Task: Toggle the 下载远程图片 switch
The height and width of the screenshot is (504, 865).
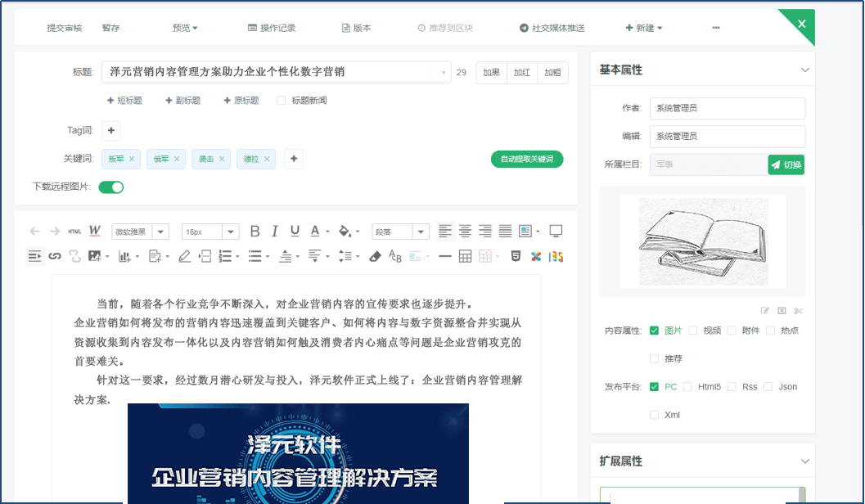Action: [110, 187]
